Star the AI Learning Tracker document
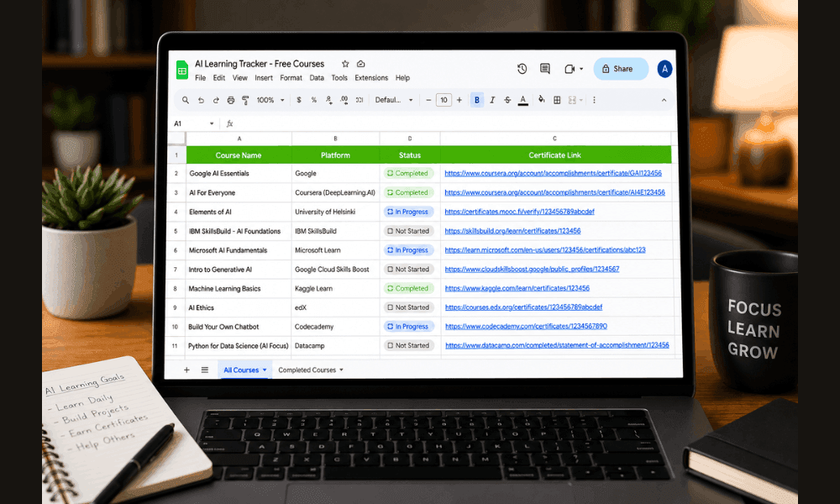Viewport: 840px width, 504px height. tap(345, 64)
